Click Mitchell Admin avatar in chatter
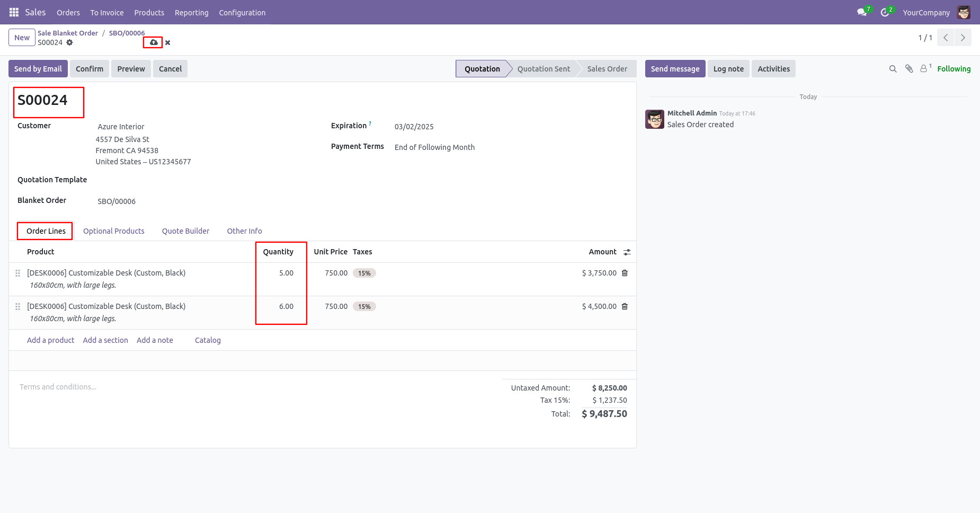Screen dimensions: 980x513 pyautogui.click(x=655, y=119)
